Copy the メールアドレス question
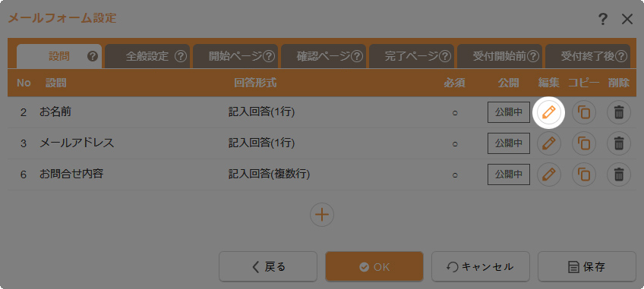Screen dimensions: 644x289 tap(583, 143)
